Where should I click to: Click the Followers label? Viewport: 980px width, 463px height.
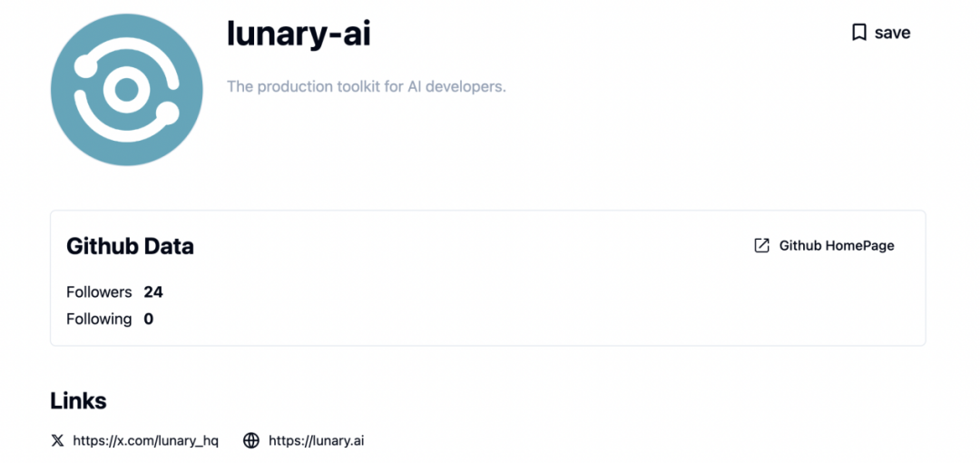(x=99, y=292)
